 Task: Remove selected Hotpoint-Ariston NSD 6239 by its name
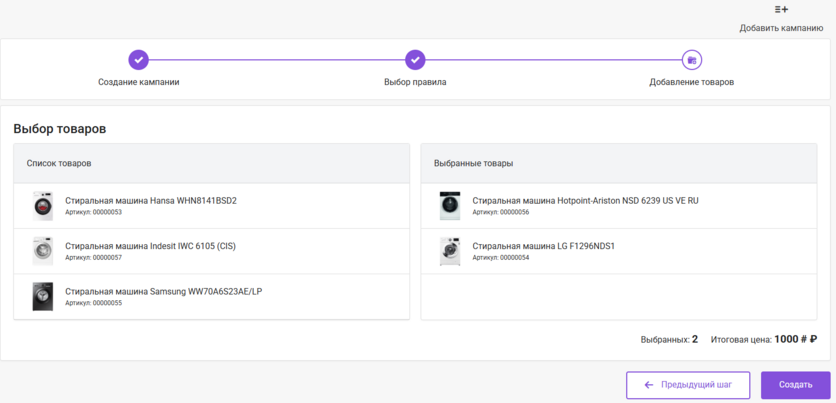pyautogui.click(x=585, y=200)
